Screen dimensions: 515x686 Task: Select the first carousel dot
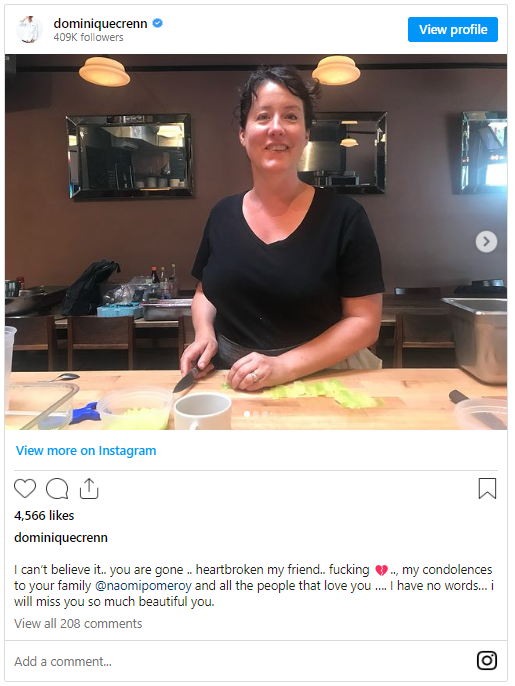247,414
